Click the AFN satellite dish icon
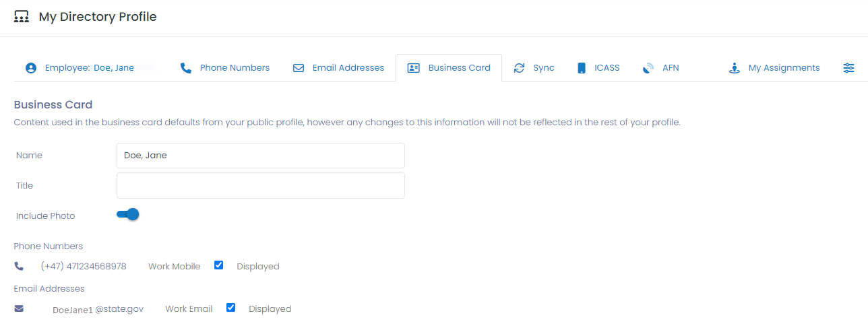 [x=648, y=68]
